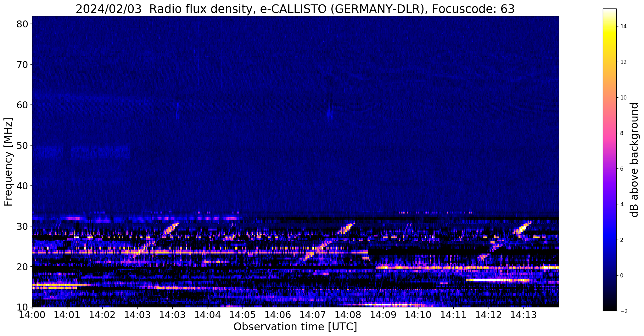Click the 14:09 time axis tick label
Viewport: 644px width, 336px height.
coord(383,315)
